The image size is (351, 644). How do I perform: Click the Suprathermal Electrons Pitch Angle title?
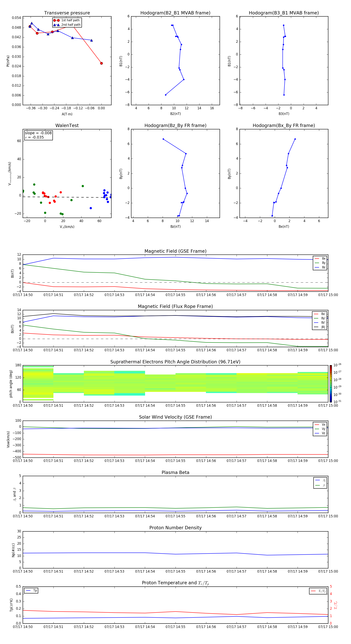(x=175, y=362)
